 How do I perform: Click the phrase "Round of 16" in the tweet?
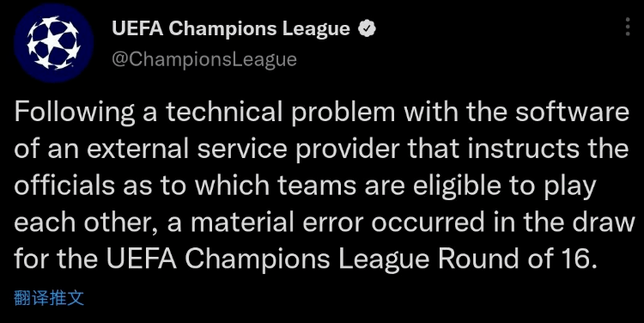point(514,259)
